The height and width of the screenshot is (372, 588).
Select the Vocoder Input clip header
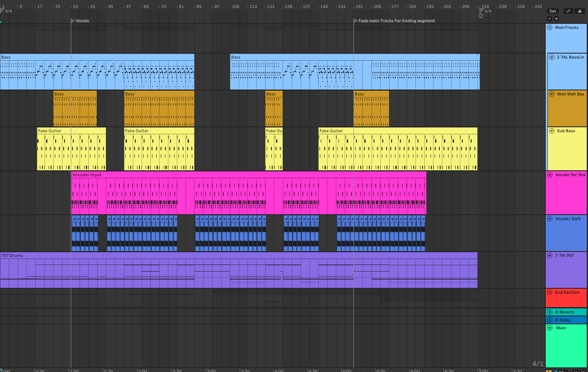[249, 174]
